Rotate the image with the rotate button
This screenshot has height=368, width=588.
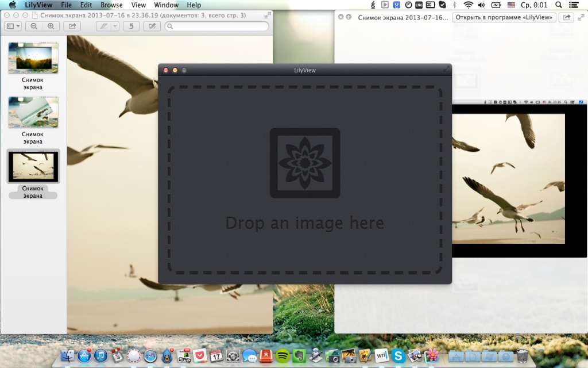tap(131, 26)
